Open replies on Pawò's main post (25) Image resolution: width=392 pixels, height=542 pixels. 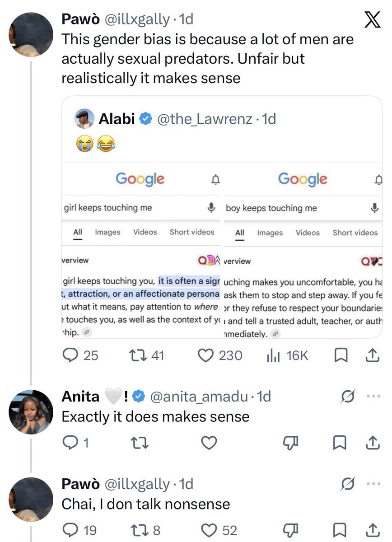coord(80,355)
